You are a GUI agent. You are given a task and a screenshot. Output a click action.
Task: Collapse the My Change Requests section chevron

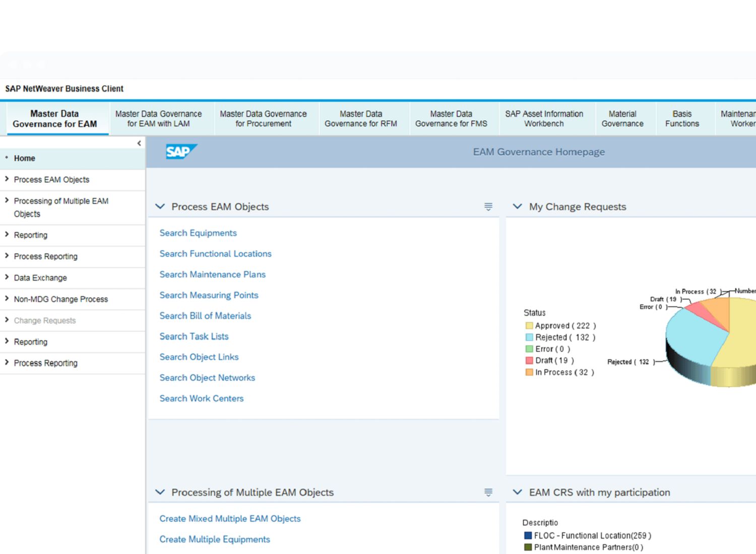(517, 206)
